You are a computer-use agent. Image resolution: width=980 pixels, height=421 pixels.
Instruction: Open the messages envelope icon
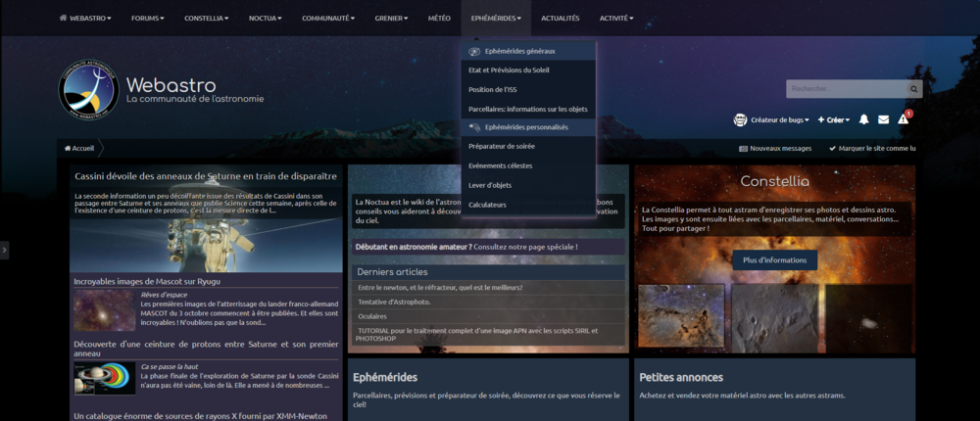click(883, 119)
